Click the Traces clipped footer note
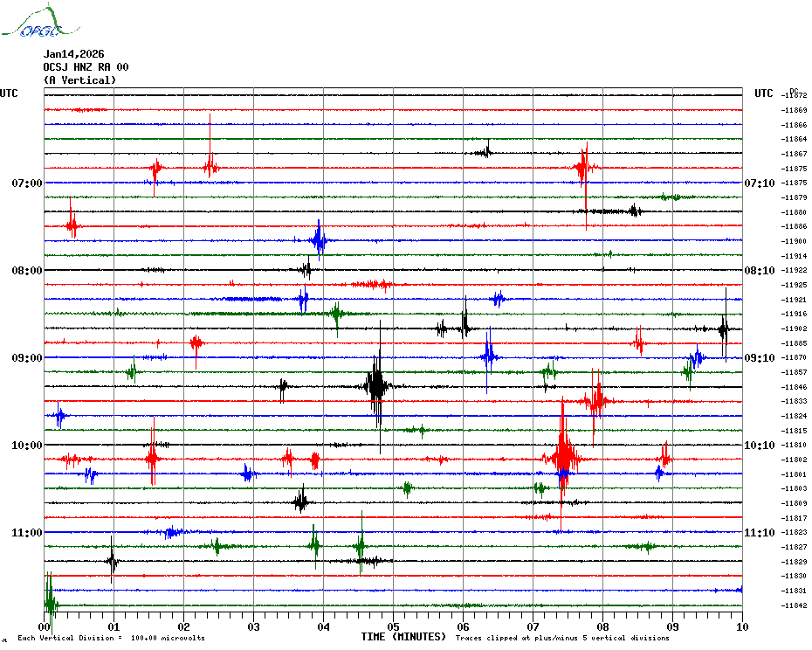 tap(562, 639)
